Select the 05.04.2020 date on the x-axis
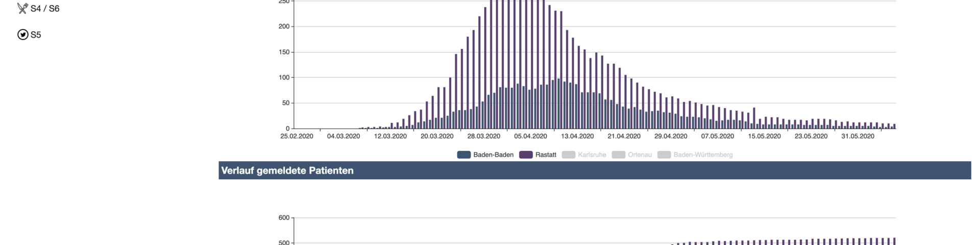980x245 pixels. pos(530,136)
